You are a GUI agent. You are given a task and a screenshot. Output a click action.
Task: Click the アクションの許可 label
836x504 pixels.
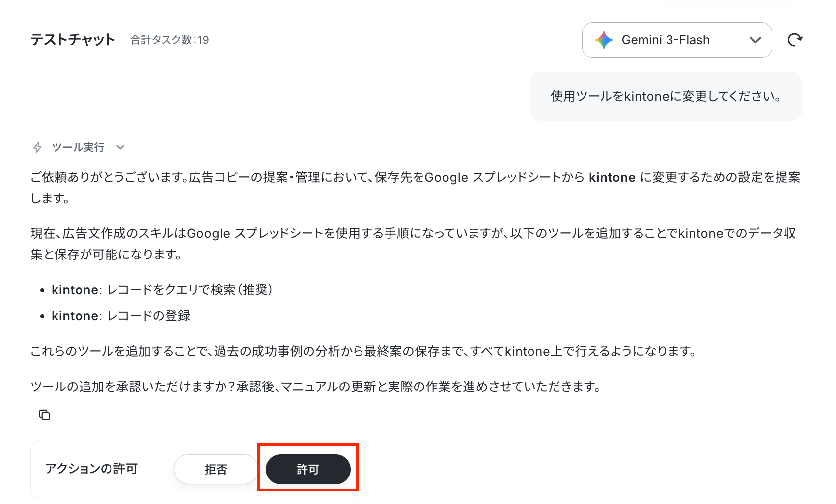[91, 469]
